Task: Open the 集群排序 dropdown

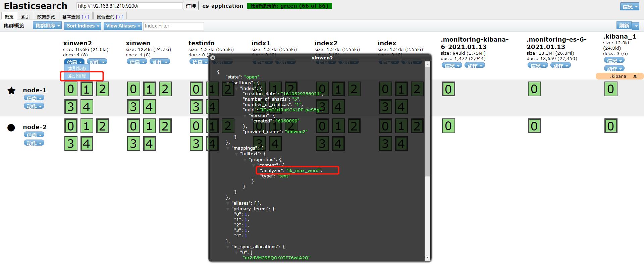Action: [x=47, y=26]
